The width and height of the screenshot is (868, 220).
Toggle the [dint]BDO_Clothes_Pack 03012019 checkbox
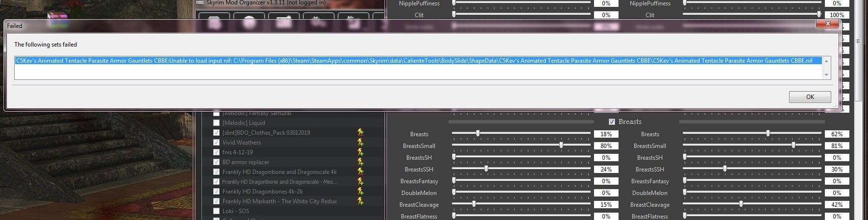click(x=216, y=133)
